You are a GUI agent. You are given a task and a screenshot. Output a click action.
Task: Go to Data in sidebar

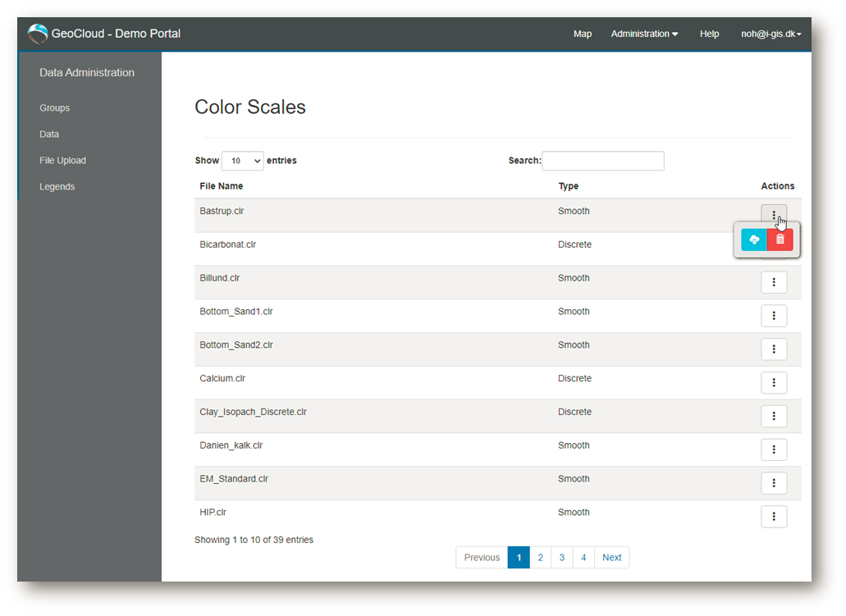click(x=49, y=135)
